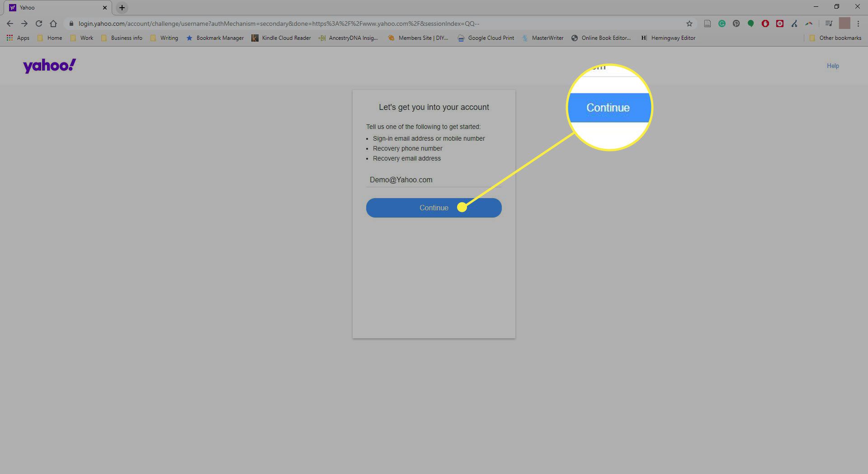
Task: Expand the Business info bookmarks folder
Action: pyautogui.click(x=122, y=38)
